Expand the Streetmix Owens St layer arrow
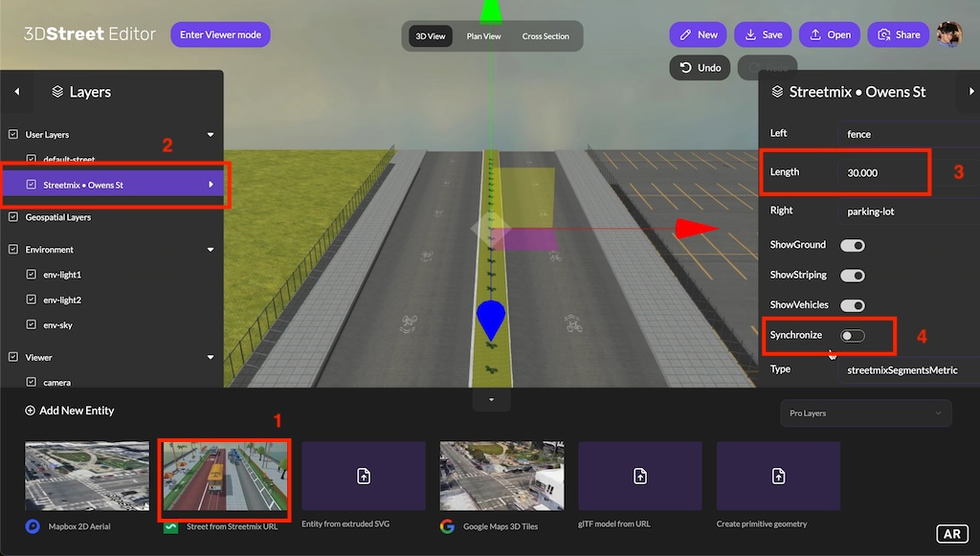Screen dimensions: 980x556 (x=211, y=185)
